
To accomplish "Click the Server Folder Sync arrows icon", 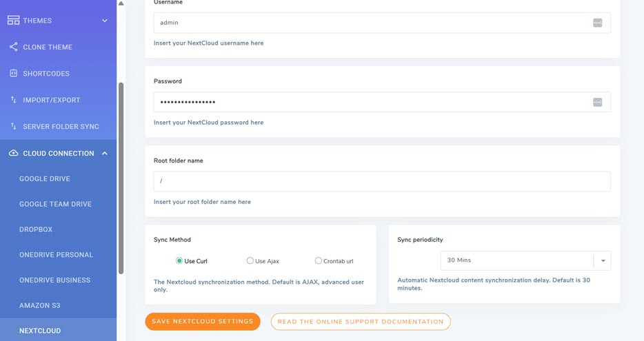I will click(13, 126).
